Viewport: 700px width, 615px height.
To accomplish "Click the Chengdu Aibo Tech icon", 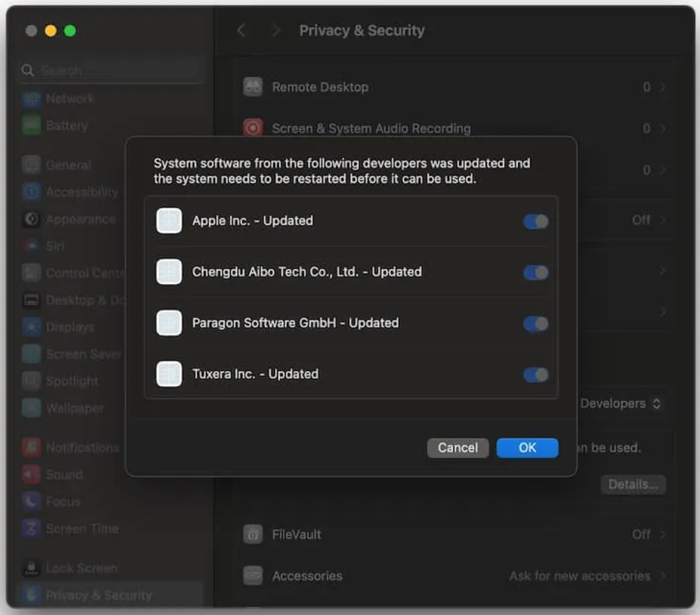I will click(x=169, y=272).
